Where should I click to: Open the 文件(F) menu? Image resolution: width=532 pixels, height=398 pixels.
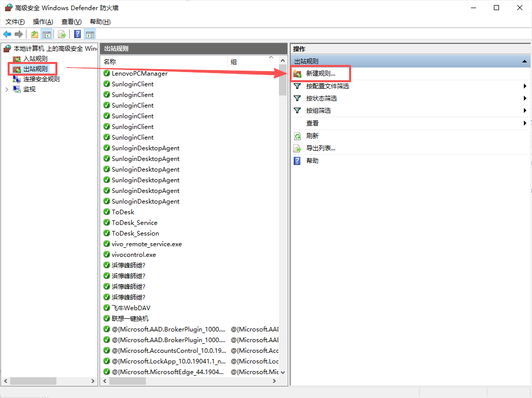pyautogui.click(x=15, y=22)
